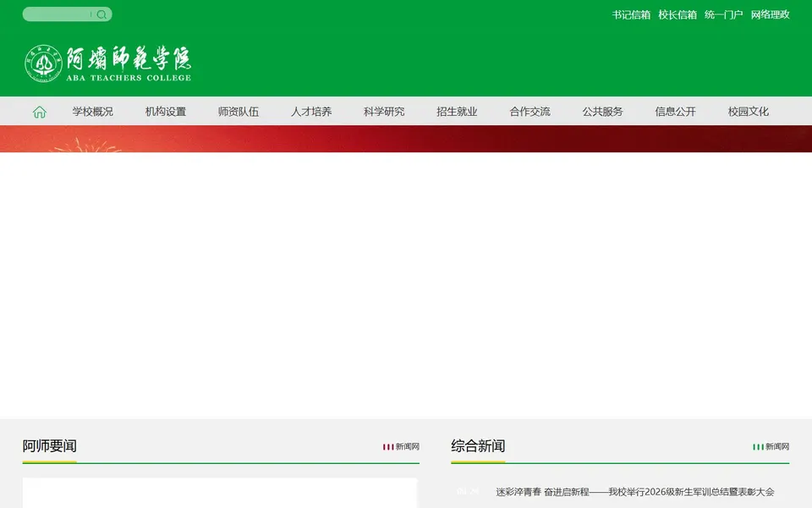Open news article 迷彩淬青春 奋进启新程
The width and height of the screenshot is (812, 508).
pos(635,491)
